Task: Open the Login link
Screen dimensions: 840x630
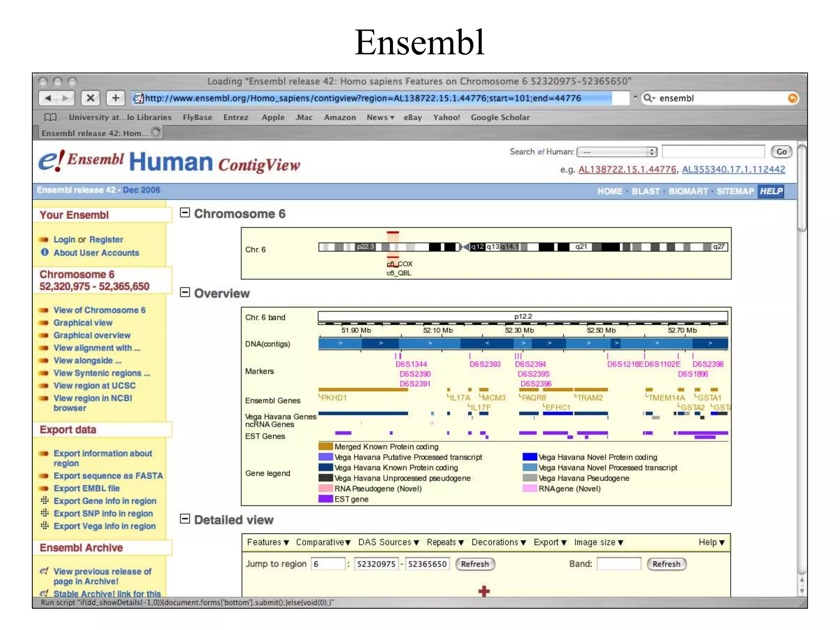Action: (x=64, y=239)
